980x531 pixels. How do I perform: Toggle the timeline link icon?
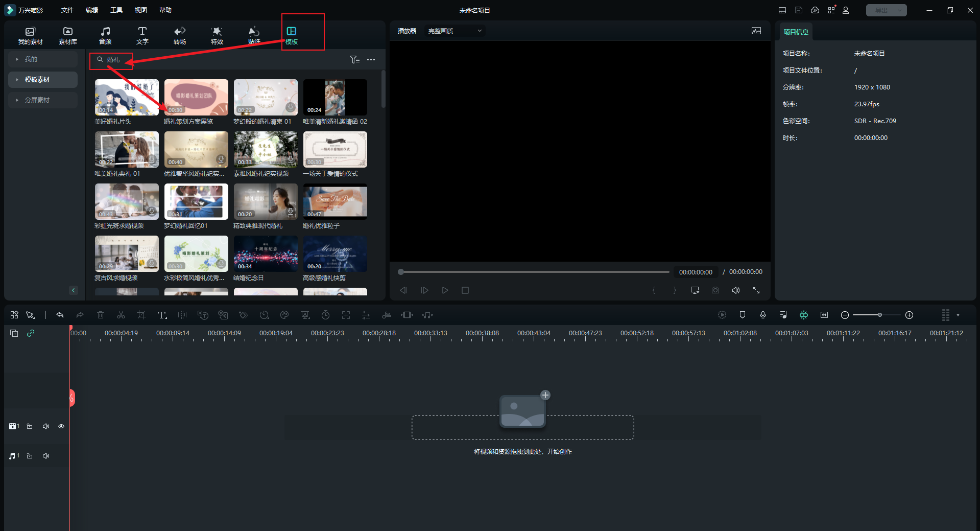click(31, 333)
